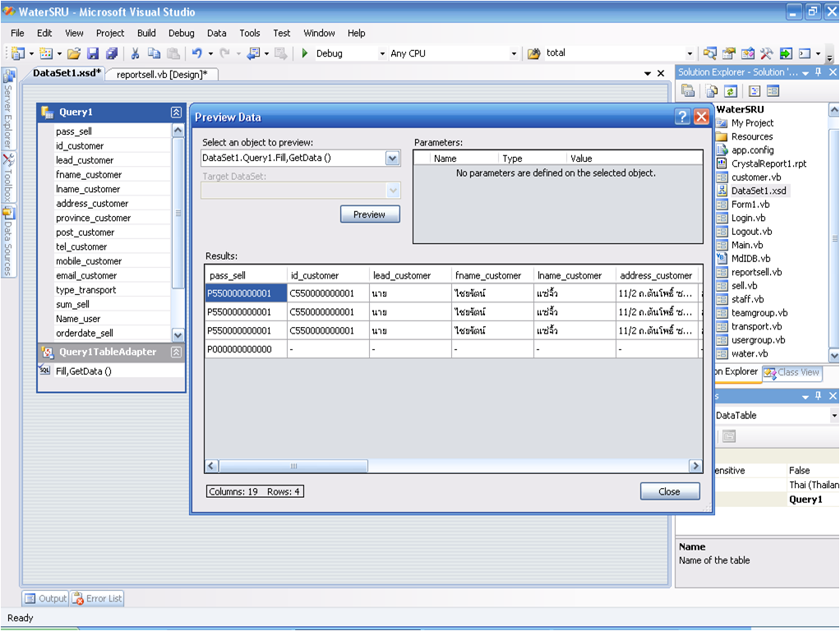Open Solution Explorer from the toolbar icon

pyautogui.click(x=710, y=53)
